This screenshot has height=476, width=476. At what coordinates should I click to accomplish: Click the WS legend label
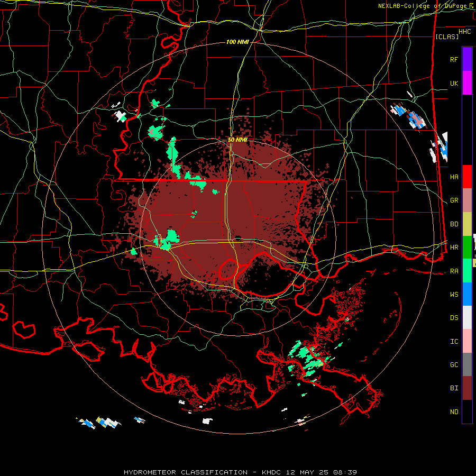click(454, 295)
